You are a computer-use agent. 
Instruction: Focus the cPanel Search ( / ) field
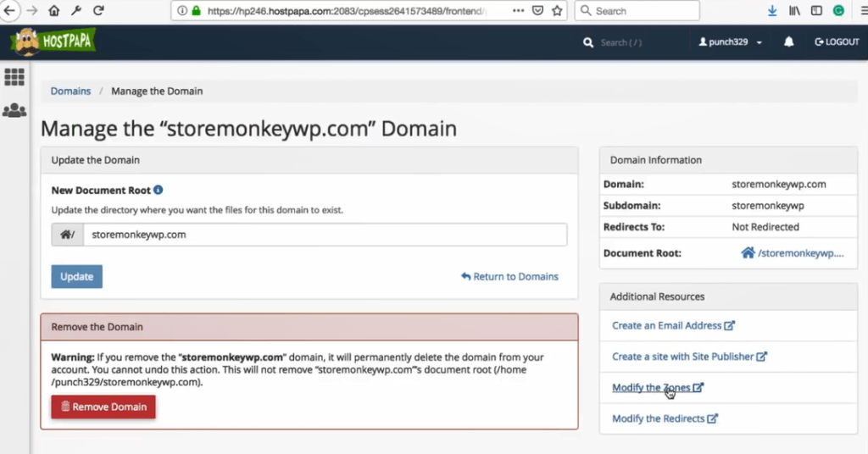click(x=621, y=42)
